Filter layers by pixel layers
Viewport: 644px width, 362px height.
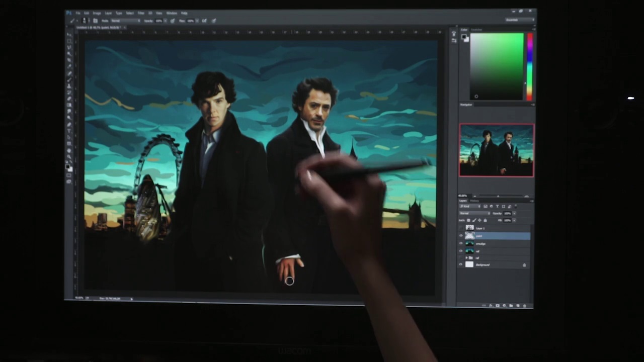pos(486,206)
